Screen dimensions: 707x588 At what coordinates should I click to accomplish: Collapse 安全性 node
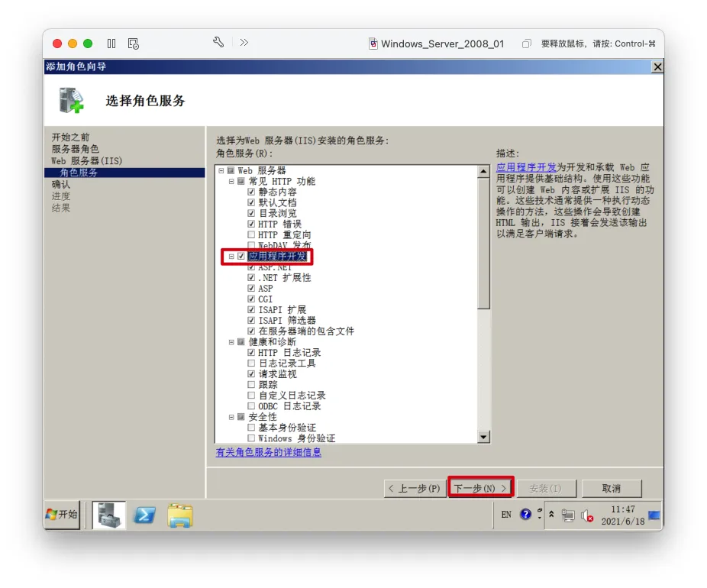pos(231,417)
